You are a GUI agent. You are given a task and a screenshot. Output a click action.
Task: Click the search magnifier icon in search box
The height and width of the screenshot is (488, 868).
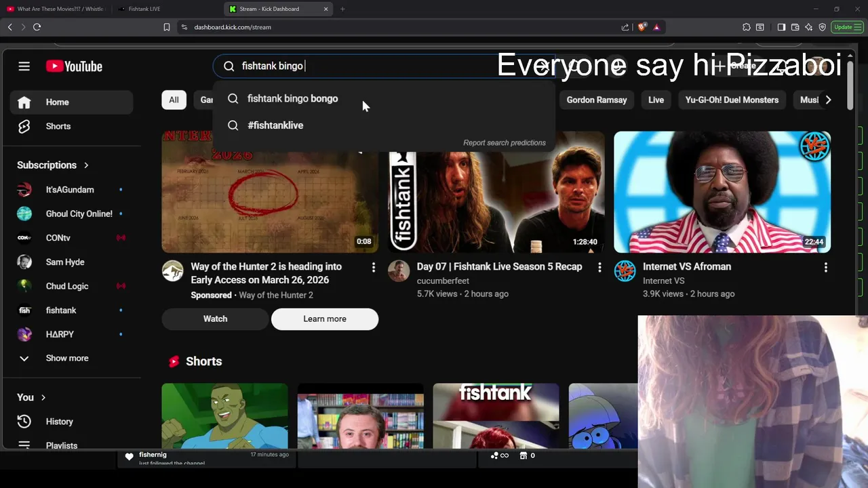coord(229,66)
